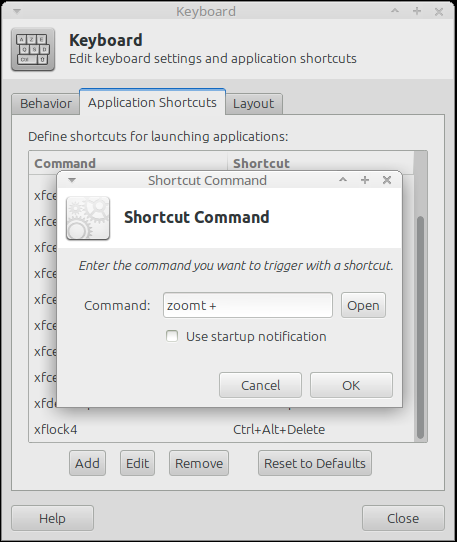457x542 pixels.
Task: Select the xflock4 row in the list
Action: [x=221, y=429]
